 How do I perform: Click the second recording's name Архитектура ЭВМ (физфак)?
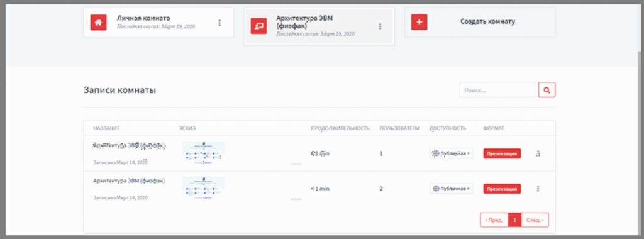pyautogui.click(x=129, y=181)
